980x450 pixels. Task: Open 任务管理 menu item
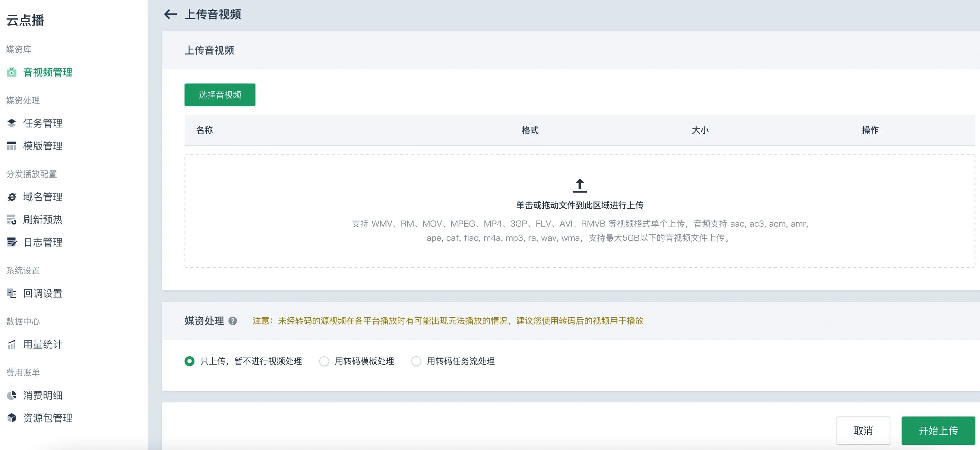coord(43,123)
